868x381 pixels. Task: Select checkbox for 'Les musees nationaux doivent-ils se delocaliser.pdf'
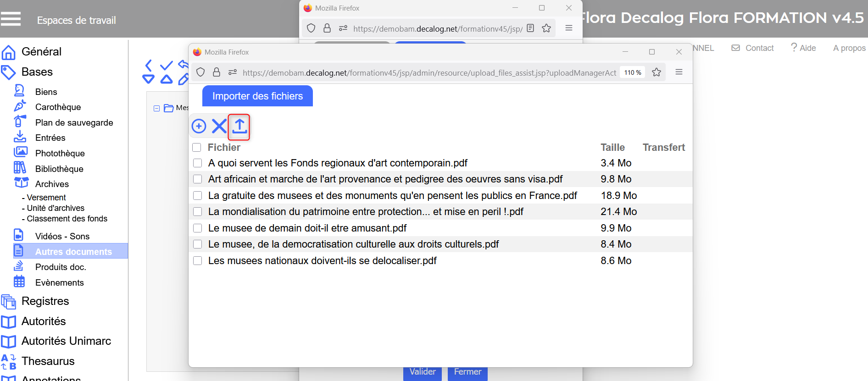[x=198, y=261]
